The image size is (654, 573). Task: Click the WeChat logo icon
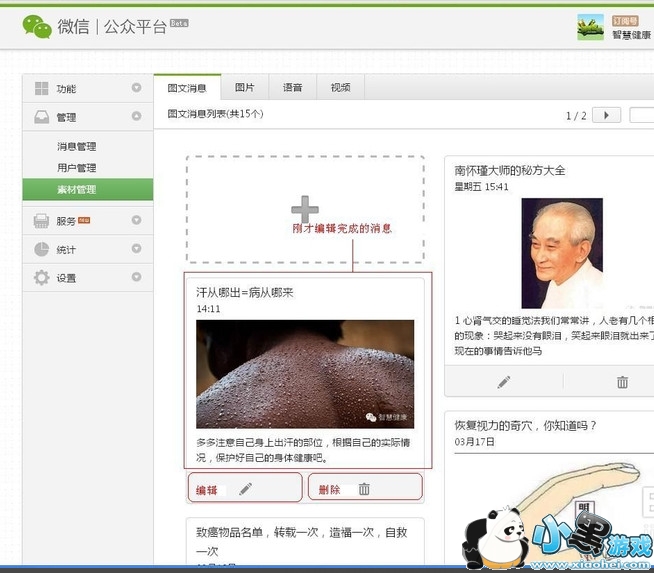point(37,27)
